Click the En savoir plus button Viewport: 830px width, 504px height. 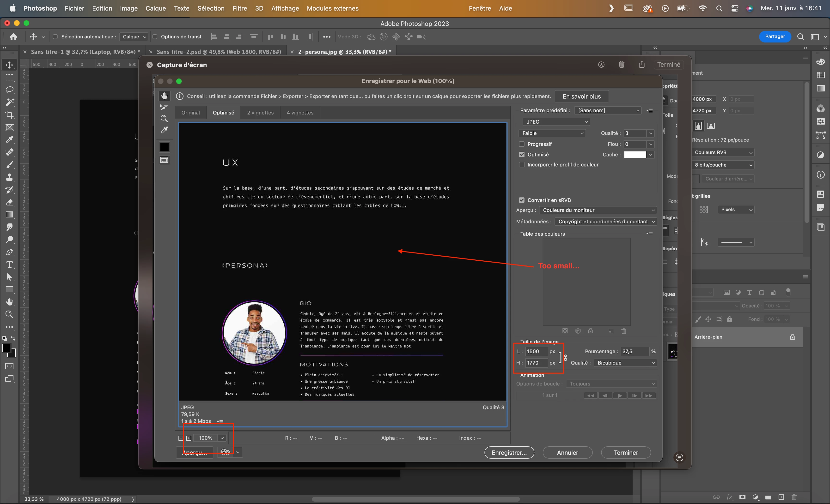581,96
